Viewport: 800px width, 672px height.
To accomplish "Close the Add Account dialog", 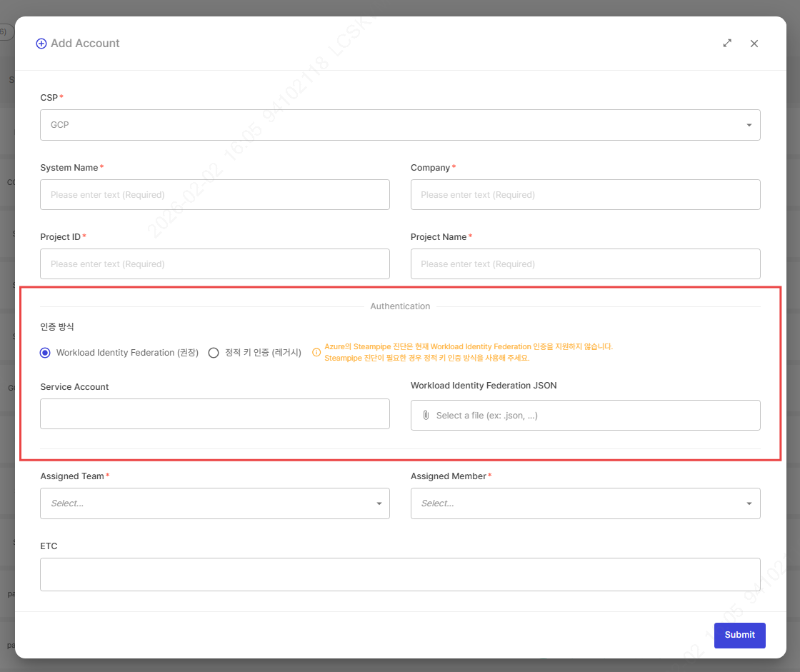I will 754,44.
